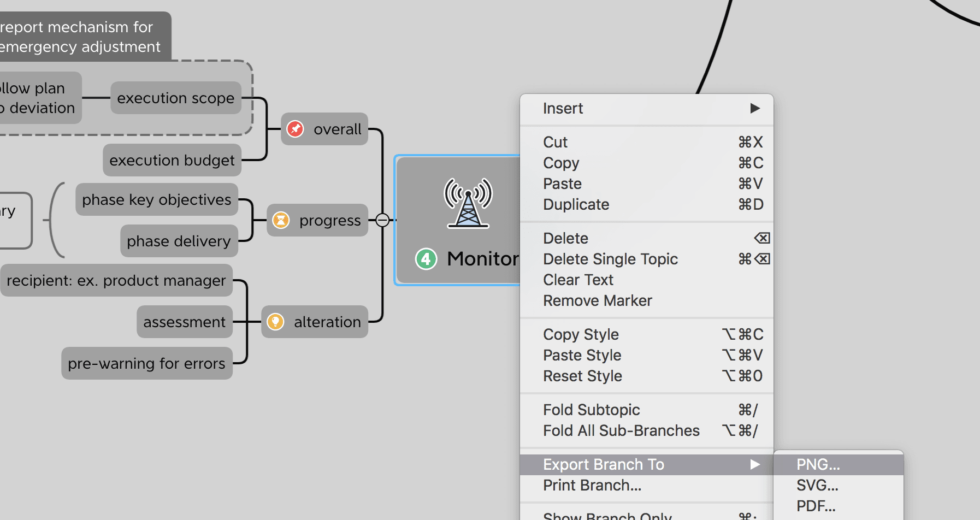Select the phase delivery topic
Viewport: 980px width, 520px height.
click(179, 241)
